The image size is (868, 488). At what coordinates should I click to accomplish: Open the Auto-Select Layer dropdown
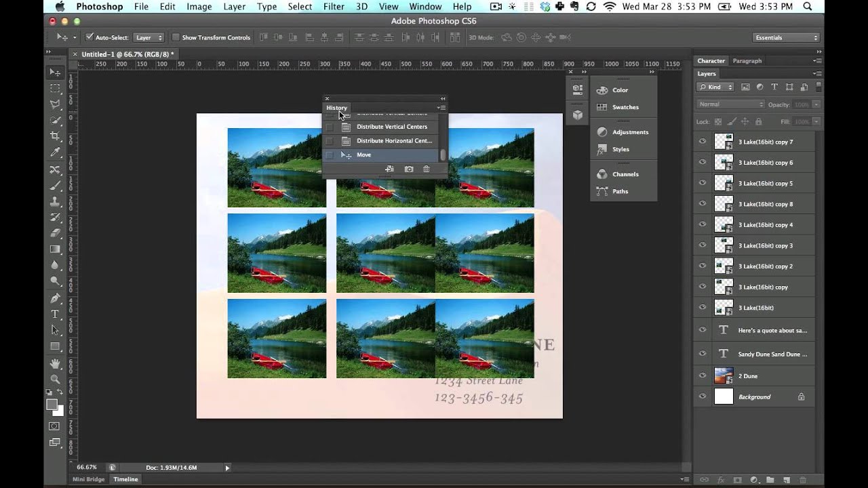pos(149,37)
